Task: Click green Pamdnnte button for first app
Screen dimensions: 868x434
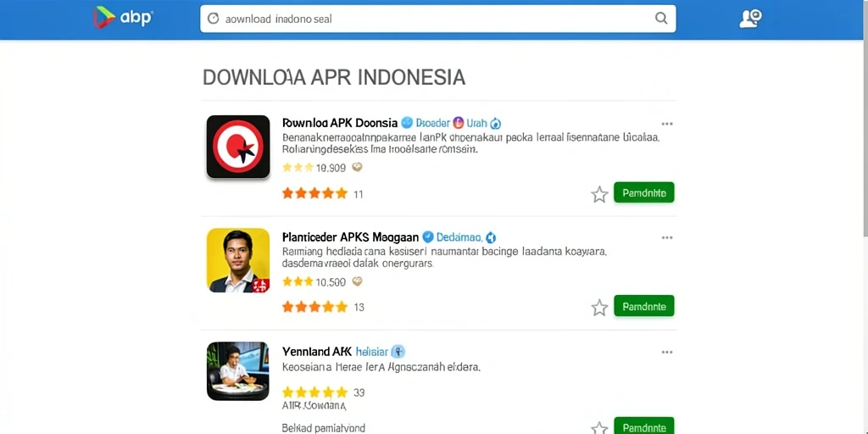Action: (x=644, y=192)
